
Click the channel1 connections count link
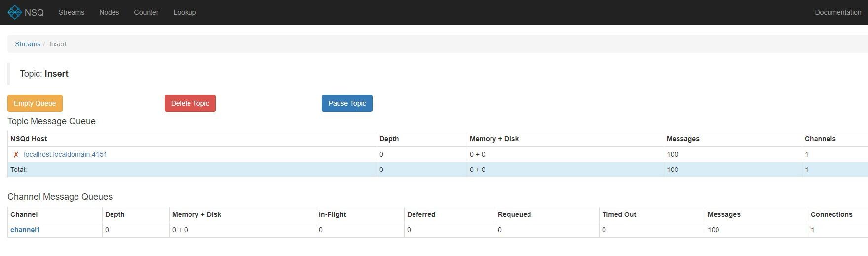pyautogui.click(x=813, y=230)
